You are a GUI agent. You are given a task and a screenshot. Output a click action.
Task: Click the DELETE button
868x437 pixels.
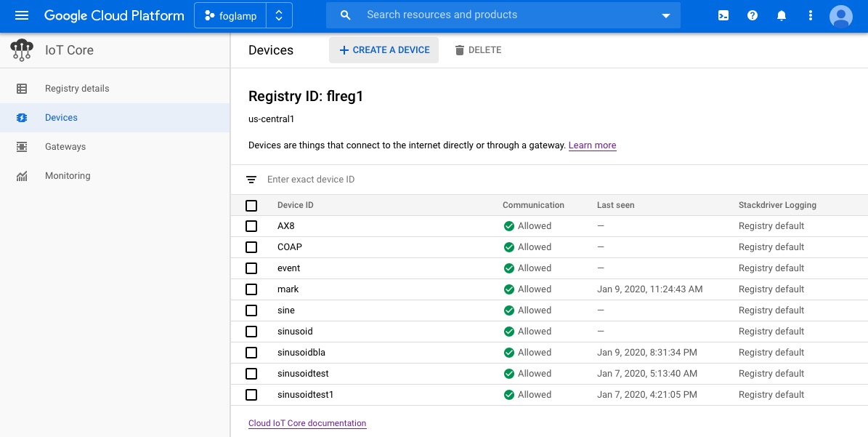pyautogui.click(x=478, y=50)
